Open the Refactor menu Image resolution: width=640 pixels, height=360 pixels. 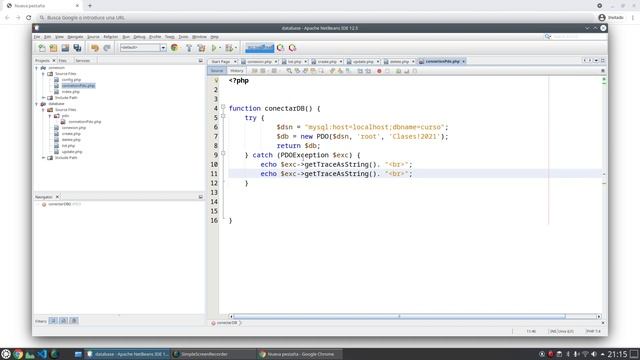click(110, 37)
